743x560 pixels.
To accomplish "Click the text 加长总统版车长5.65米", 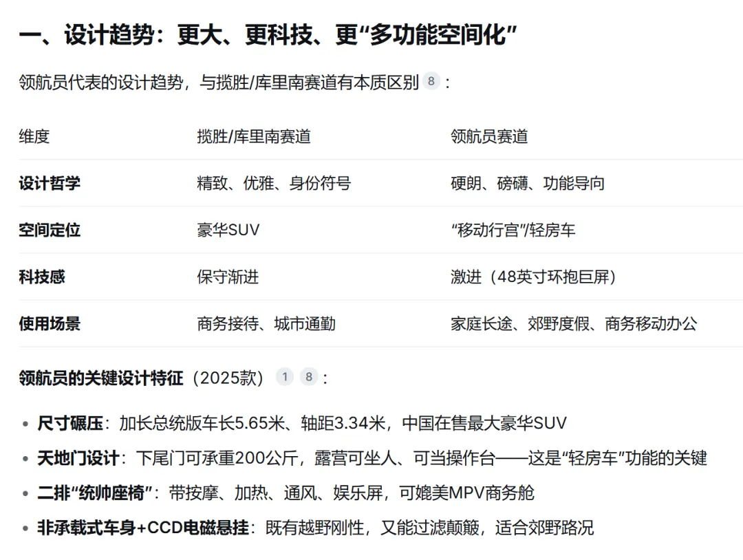I will [202, 423].
